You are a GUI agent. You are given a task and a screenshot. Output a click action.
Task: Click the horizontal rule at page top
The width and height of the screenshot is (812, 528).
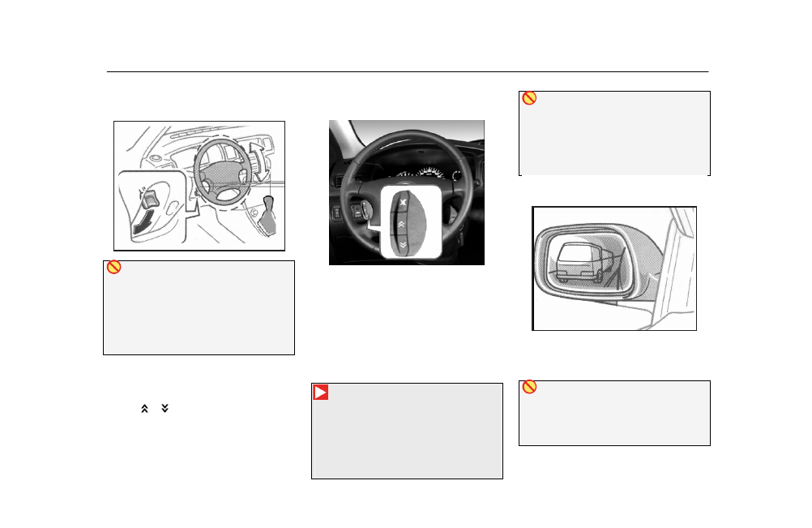(408, 72)
